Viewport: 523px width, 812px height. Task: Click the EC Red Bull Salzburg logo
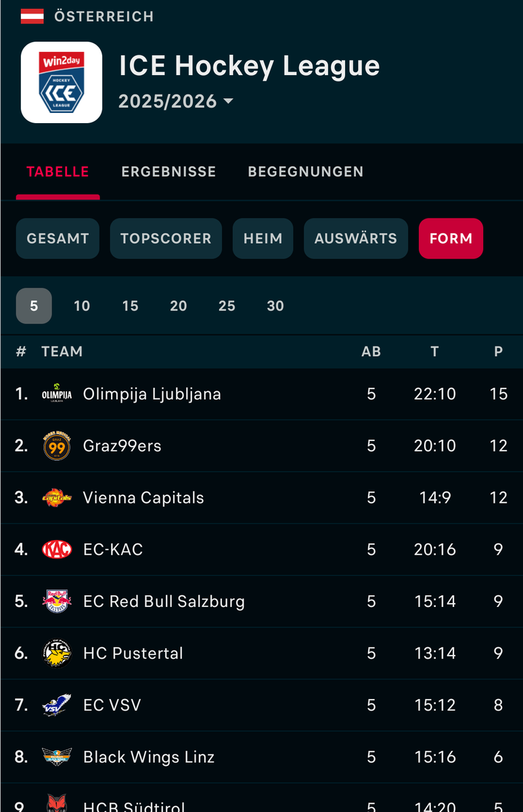57,602
